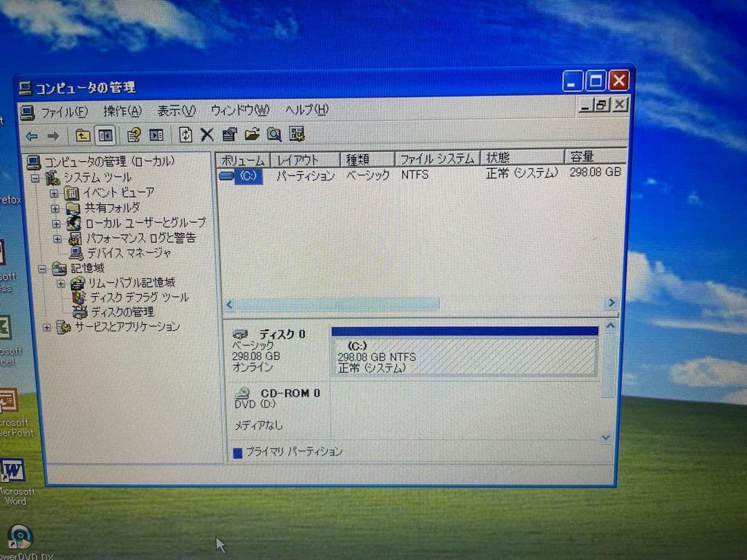Open the 表示(V) menu

[175, 110]
